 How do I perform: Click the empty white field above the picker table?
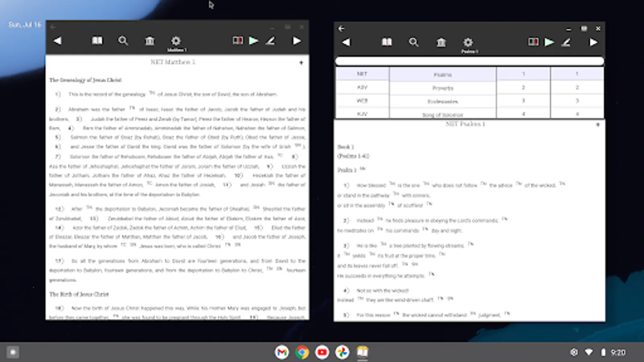pyautogui.click(x=469, y=61)
